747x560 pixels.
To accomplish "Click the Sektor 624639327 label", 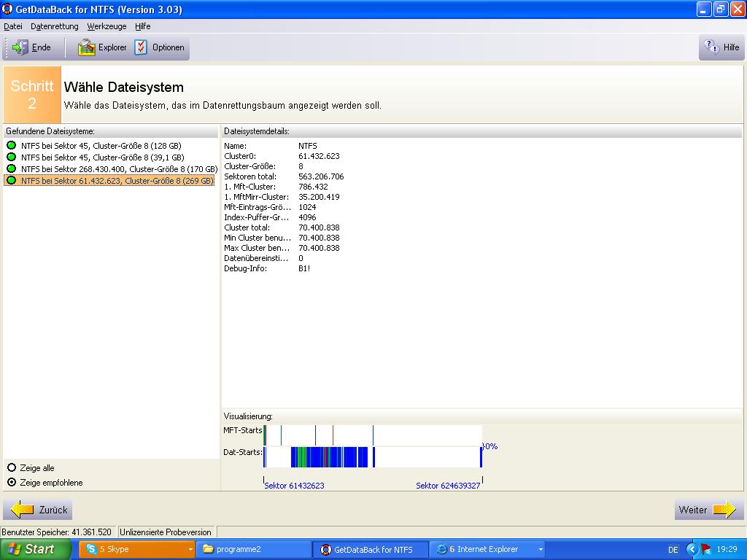I will [x=448, y=486].
